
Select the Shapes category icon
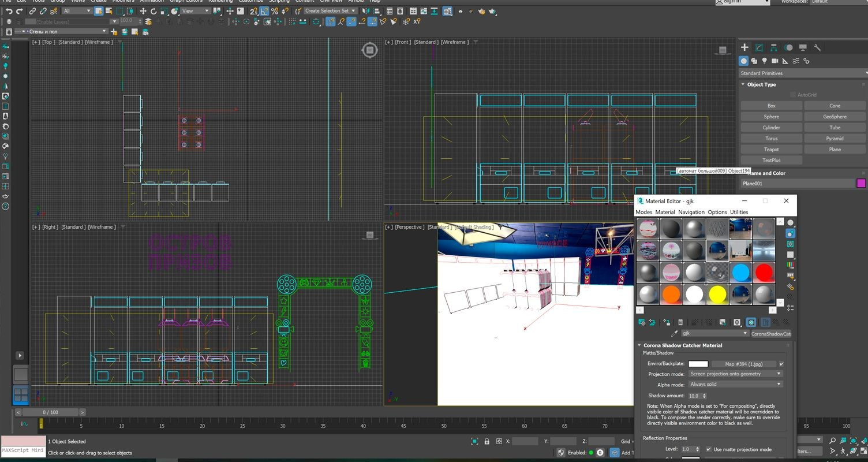coord(754,61)
